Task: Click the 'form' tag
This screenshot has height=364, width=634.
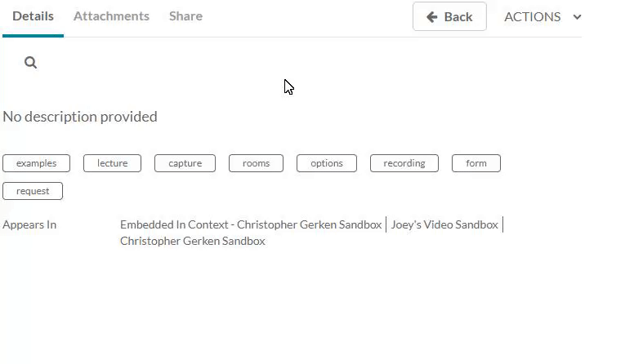Action: [x=476, y=163]
